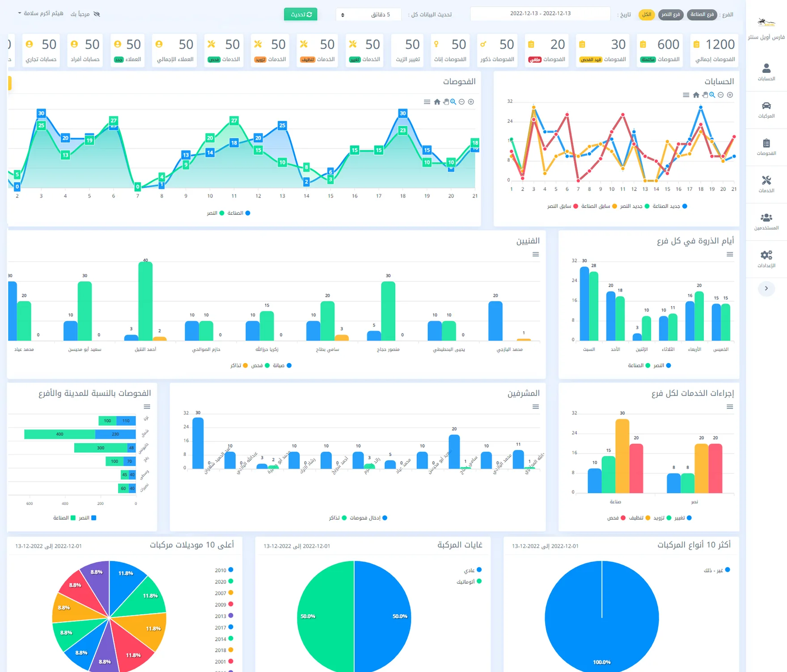
Task: Open الإعدادات gears icon in sidebar
Action: point(766,255)
